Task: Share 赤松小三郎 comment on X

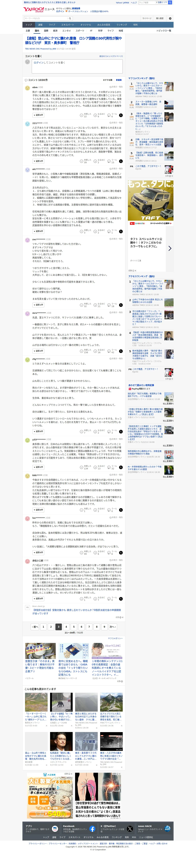Action: pos(121,599)
